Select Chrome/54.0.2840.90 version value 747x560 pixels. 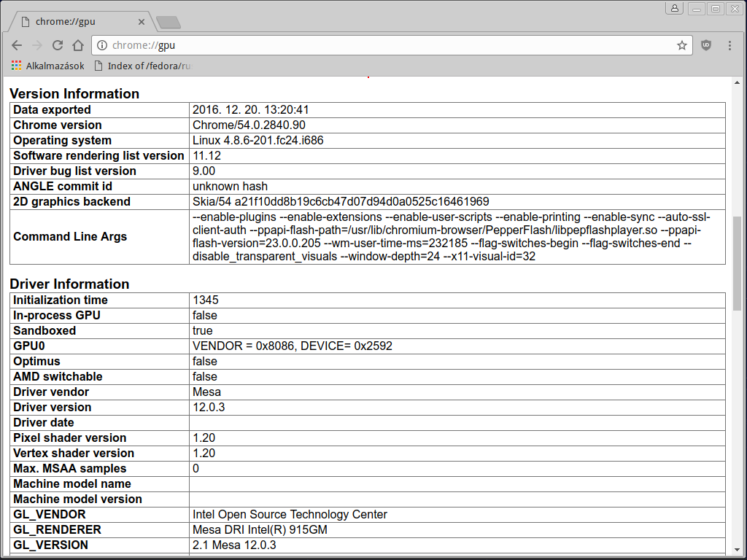coord(249,125)
